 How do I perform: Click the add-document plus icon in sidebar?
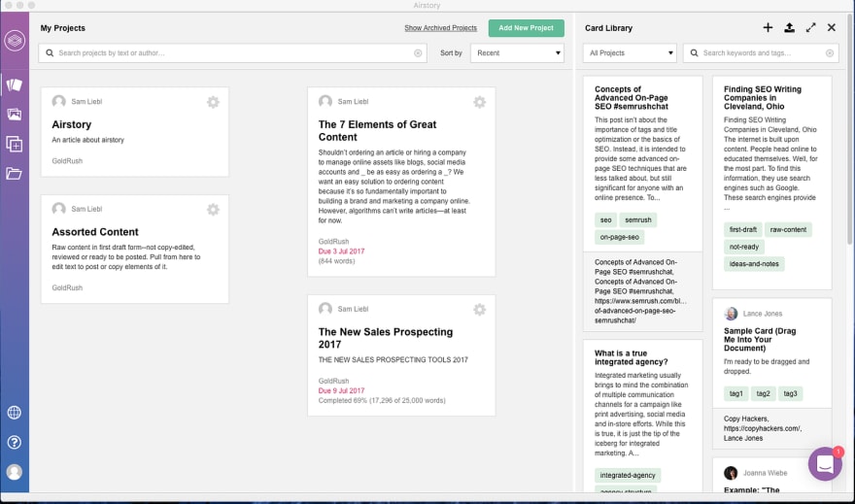pyautogui.click(x=15, y=144)
